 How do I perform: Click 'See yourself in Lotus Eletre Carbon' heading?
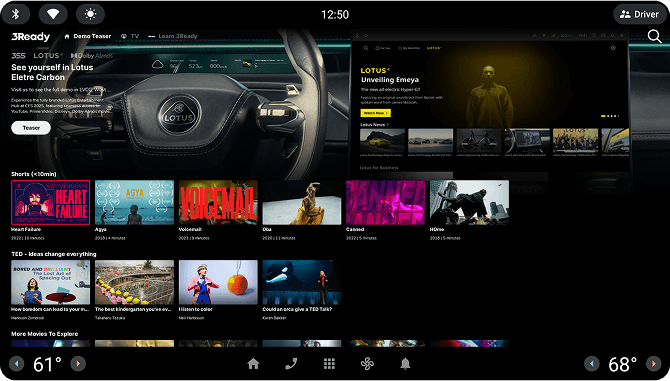52,72
